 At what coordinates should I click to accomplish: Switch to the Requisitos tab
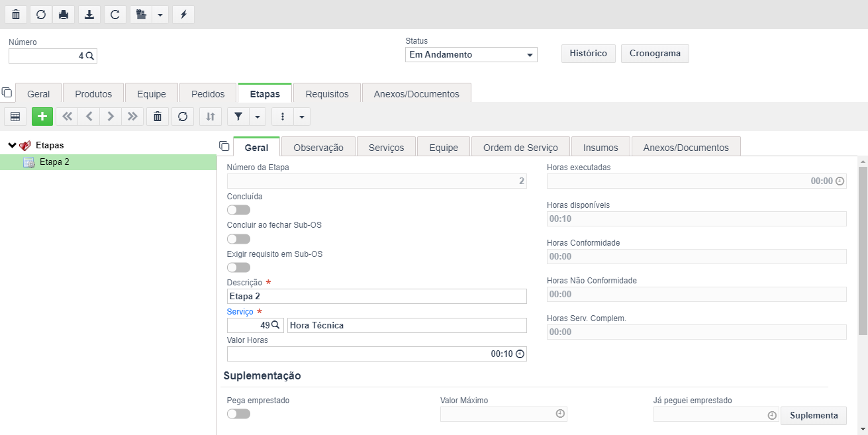click(x=327, y=94)
